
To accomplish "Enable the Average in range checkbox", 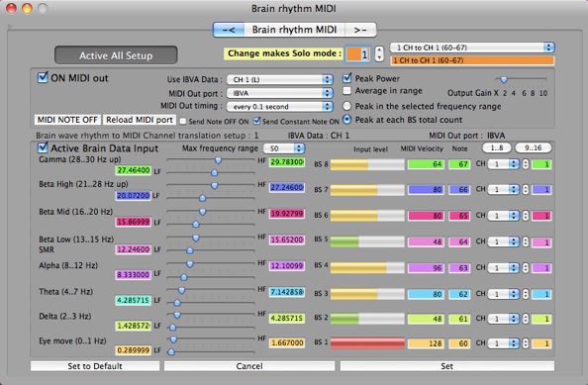I will [x=347, y=91].
